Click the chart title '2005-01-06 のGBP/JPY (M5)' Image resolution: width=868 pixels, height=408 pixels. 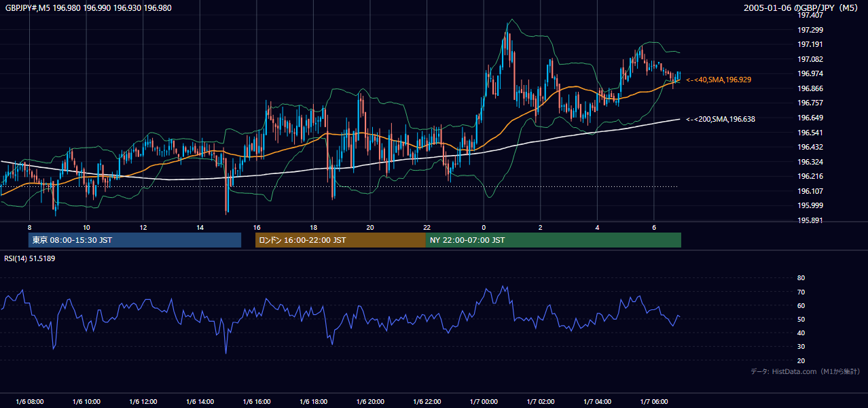[802, 7]
